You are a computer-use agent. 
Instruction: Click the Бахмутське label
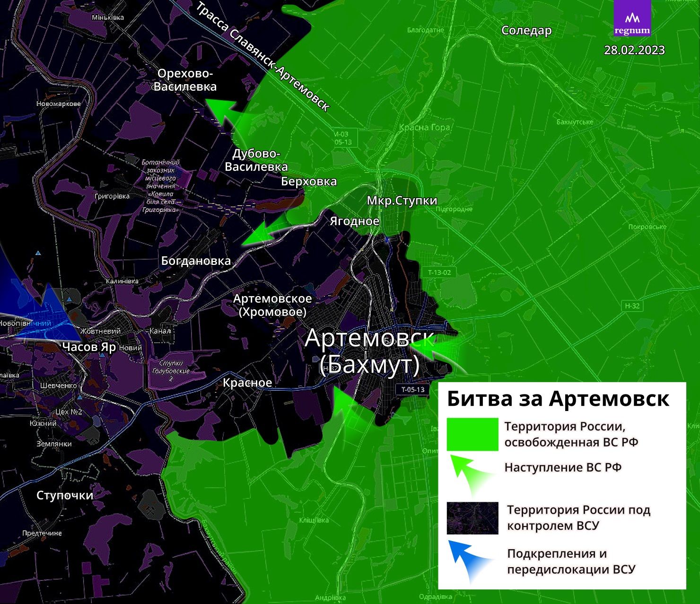coord(575,122)
